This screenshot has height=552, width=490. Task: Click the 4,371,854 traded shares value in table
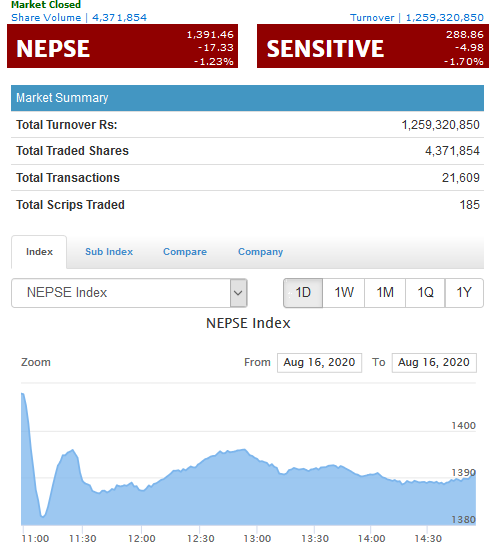(x=452, y=151)
